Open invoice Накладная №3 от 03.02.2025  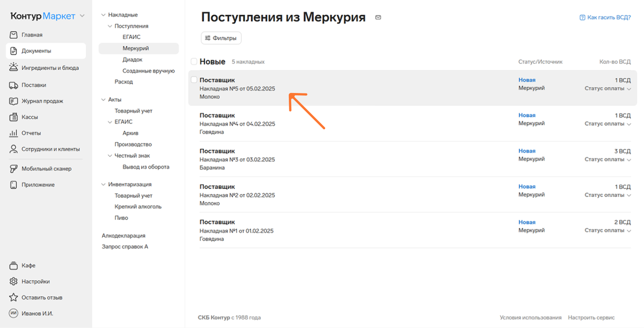coord(237,160)
